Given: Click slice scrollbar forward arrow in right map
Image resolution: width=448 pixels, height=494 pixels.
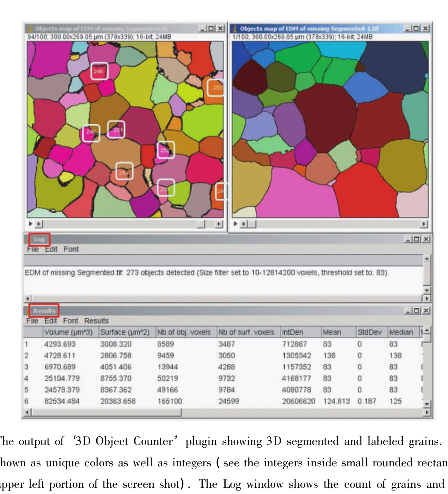Looking at the screenshot, I should (424, 224).
